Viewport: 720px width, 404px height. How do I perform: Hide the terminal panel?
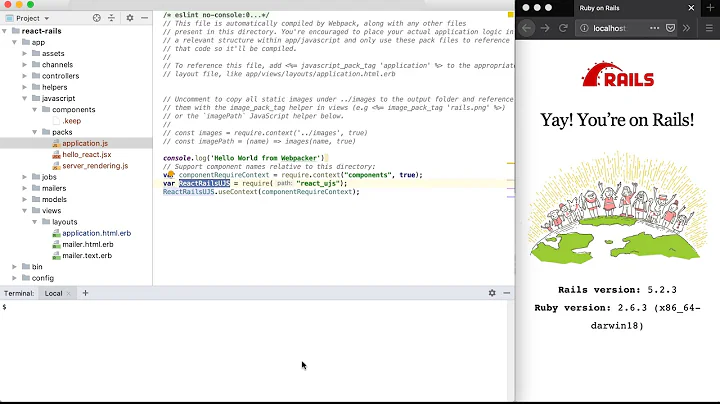[x=507, y=293]
